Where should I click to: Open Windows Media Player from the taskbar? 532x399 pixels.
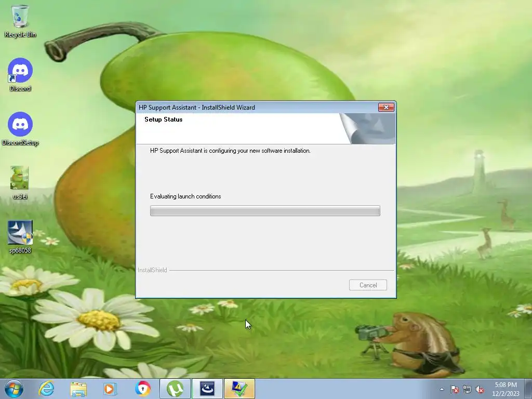click(x=110, y=389)
